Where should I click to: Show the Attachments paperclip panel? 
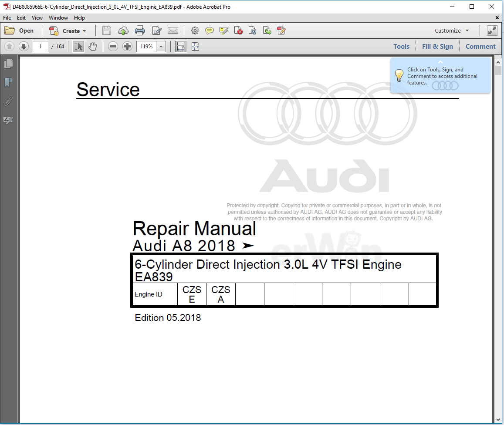point(9,101)
